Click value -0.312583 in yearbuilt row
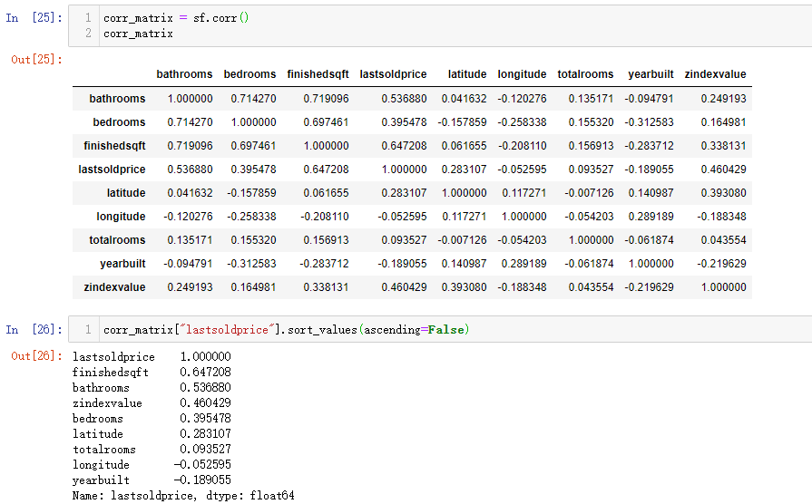Screen dimensions: 812x504 point(251,264)
